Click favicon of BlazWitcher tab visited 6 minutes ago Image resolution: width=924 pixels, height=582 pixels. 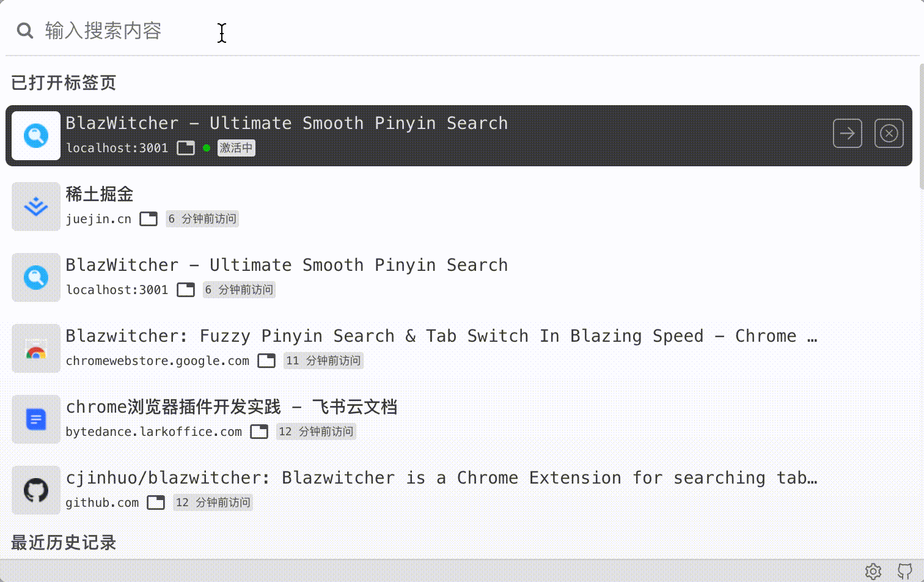pos(36,278)
